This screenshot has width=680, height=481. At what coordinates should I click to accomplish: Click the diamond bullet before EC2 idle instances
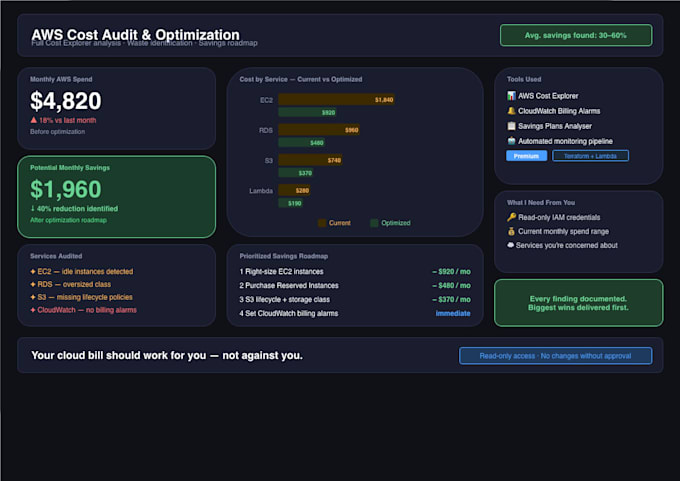pyautogui.click(x=33, y=272)
